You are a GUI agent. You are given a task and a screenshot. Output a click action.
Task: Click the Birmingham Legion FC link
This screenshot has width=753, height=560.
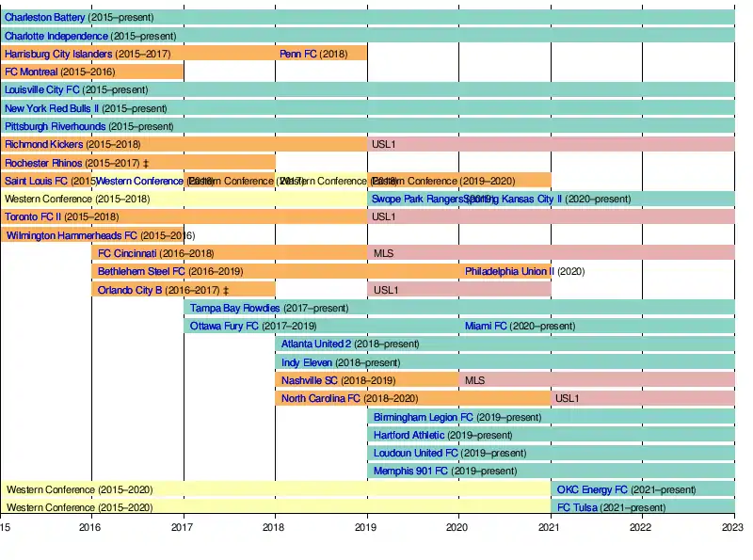pos(423,417)
